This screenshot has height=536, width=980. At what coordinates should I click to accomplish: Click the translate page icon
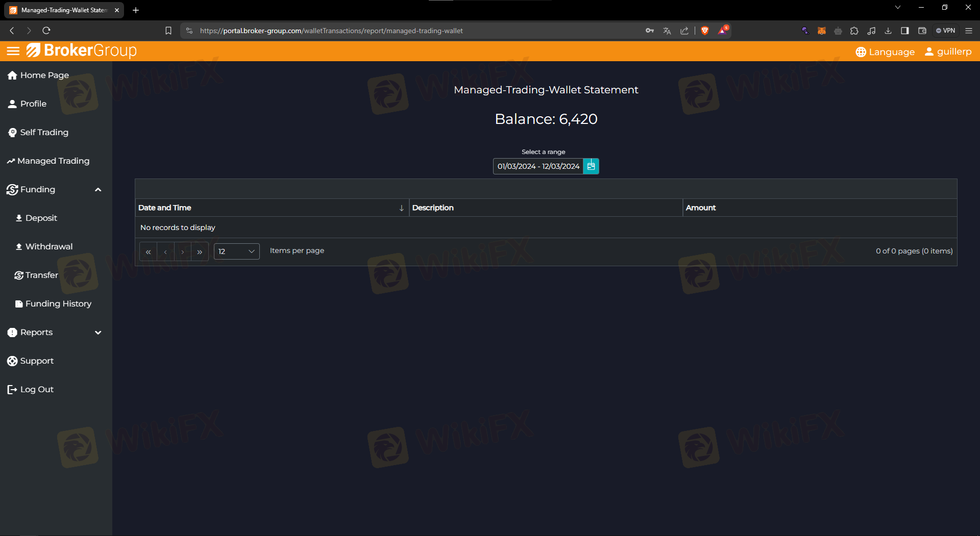click(667, 31)
